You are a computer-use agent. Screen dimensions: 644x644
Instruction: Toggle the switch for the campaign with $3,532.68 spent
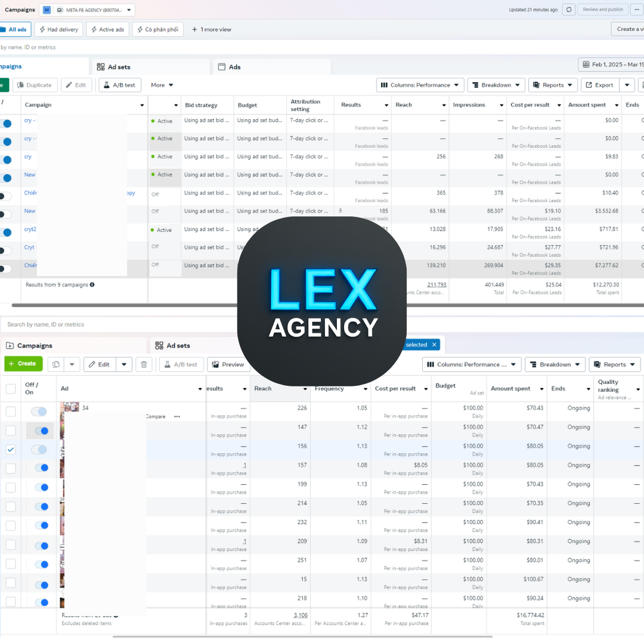(x=5, y=214)
